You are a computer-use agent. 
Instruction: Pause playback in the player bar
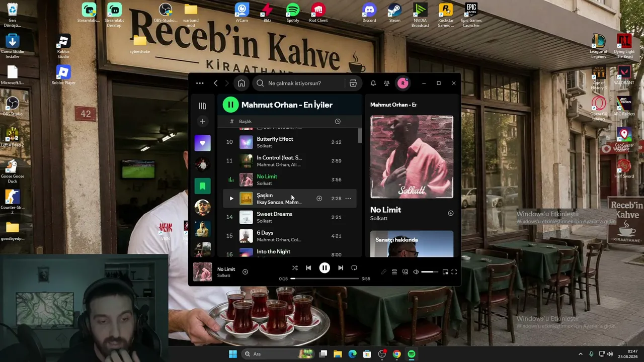coord(325,268)
